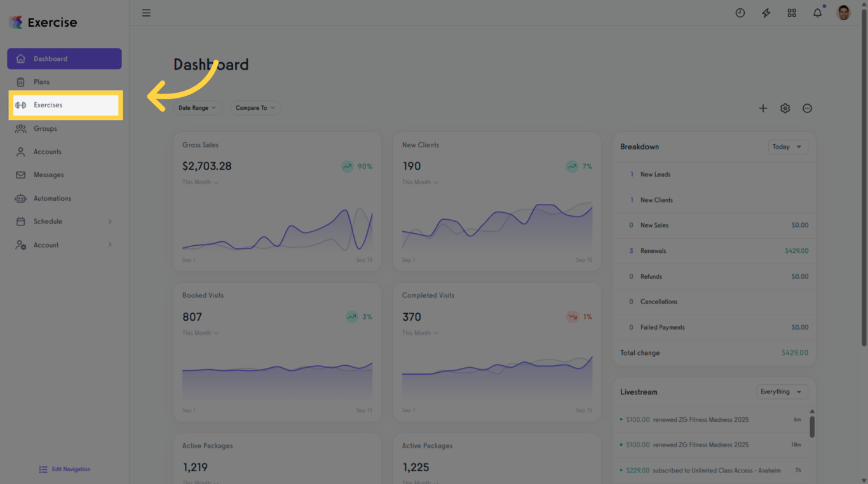Screen dimensions: 868x484
Task: Go to Automations in the sidebar
Action: tap(64, 198)
